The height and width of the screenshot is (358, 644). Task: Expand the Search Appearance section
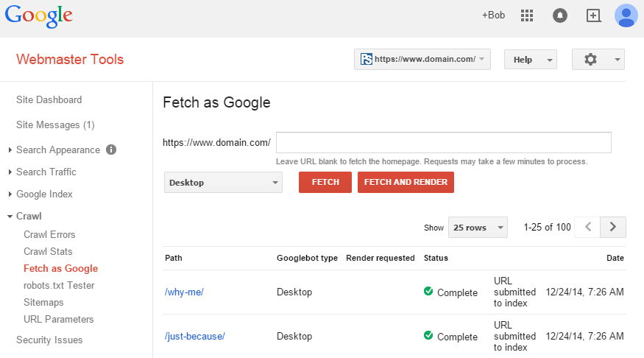pyautogui.click(x=10, y=150)
